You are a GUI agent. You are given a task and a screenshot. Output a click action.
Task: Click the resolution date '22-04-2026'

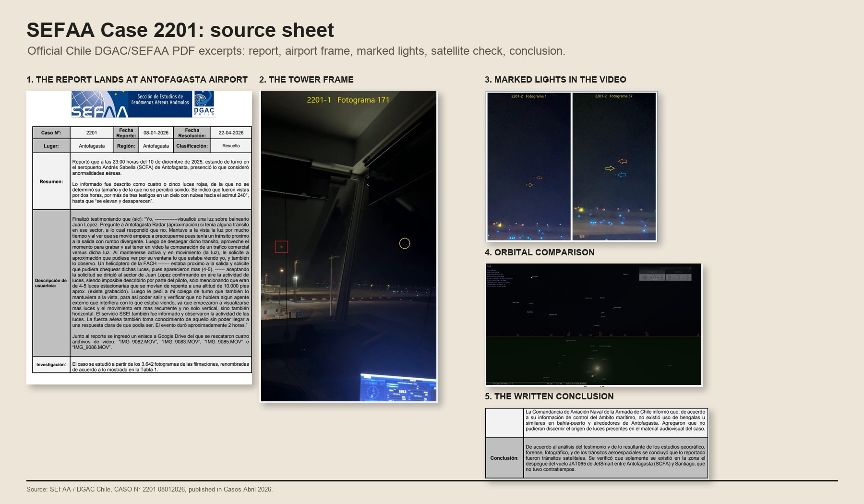click(x=231, y=133)
